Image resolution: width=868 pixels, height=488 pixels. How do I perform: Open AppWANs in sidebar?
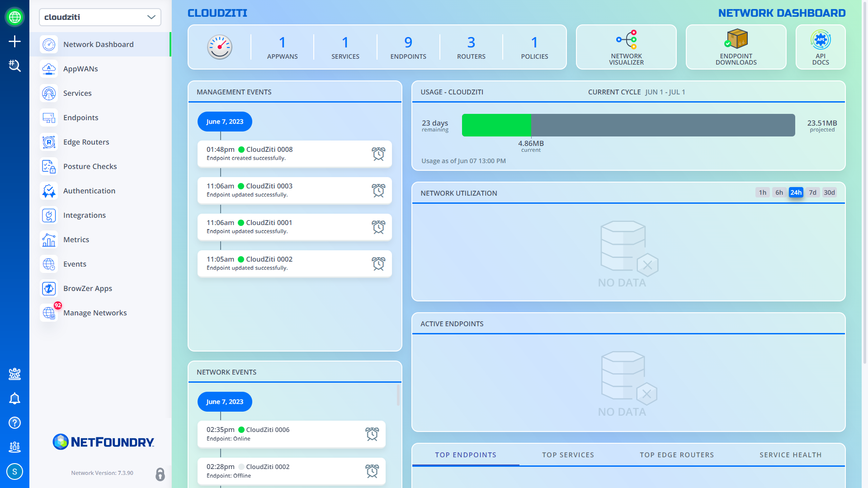tap(100, 69)
